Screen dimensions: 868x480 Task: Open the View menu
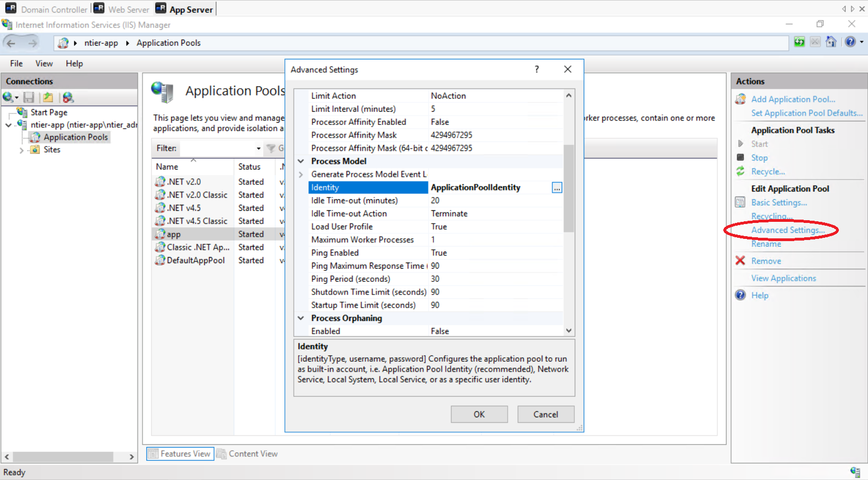[44, 63]
